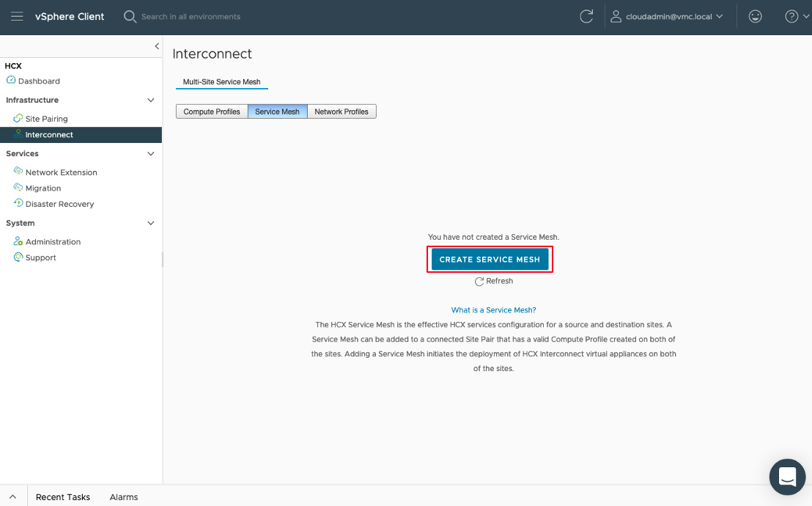This screenshot has width=812, height=506.
Task: Switch to Compute Profiles tab
Action: coord(212,111)
